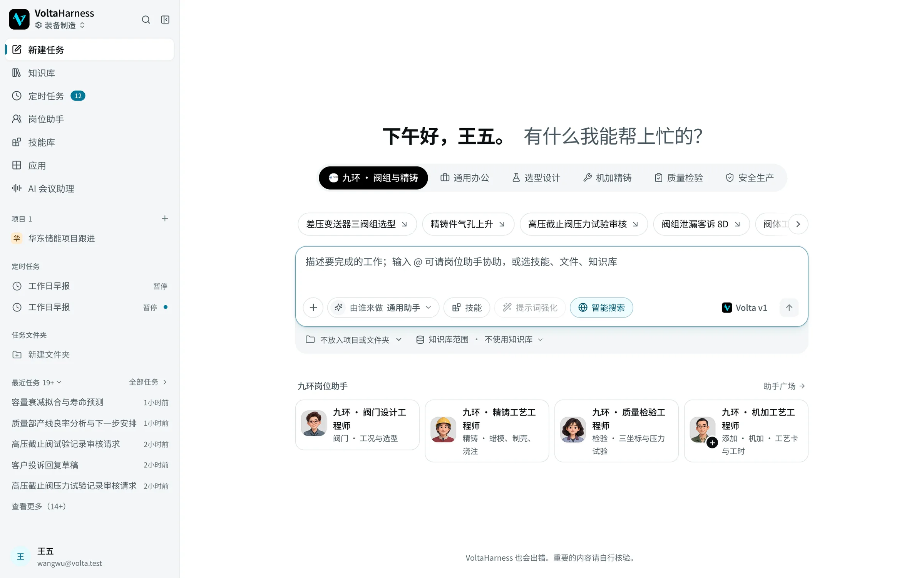Switch to the 安全生产 tab
Screen dimensions: 924x578
pos(750,178)
